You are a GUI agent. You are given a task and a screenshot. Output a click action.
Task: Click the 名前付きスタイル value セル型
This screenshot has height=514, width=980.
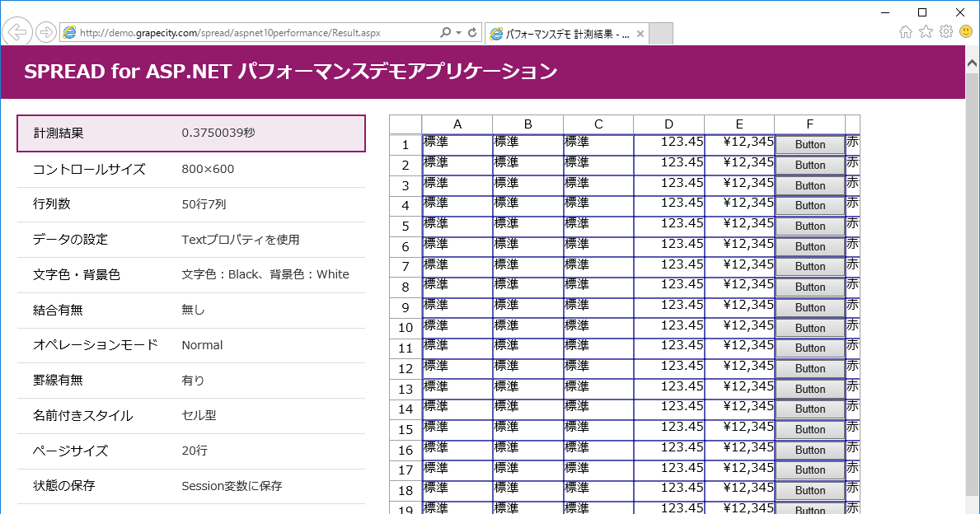point(199,415)
